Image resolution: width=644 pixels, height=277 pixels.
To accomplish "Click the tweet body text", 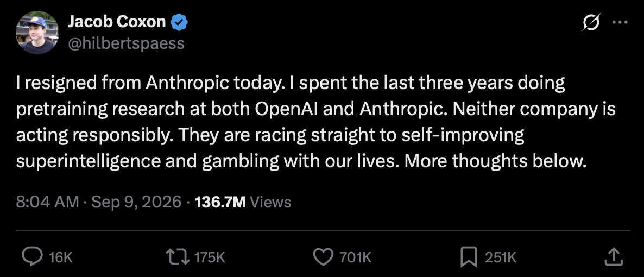I will (x=315, y=122).
